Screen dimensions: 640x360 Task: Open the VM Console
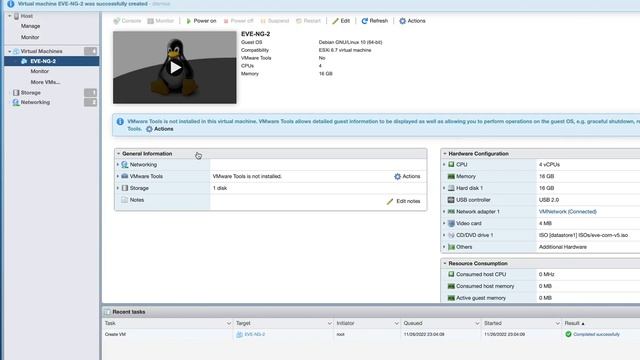click(x=127, y=21)
